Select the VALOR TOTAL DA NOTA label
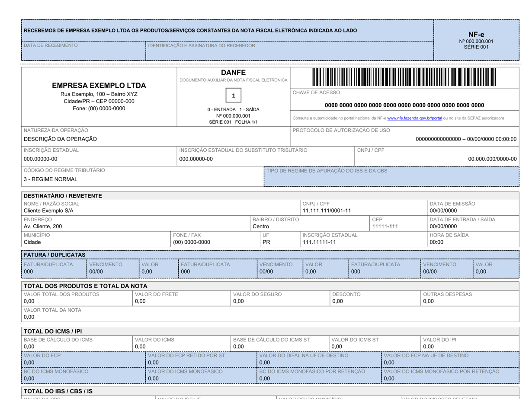Viewport: 532px width, 399px height. pyautogui.click(x=52, y=310)
